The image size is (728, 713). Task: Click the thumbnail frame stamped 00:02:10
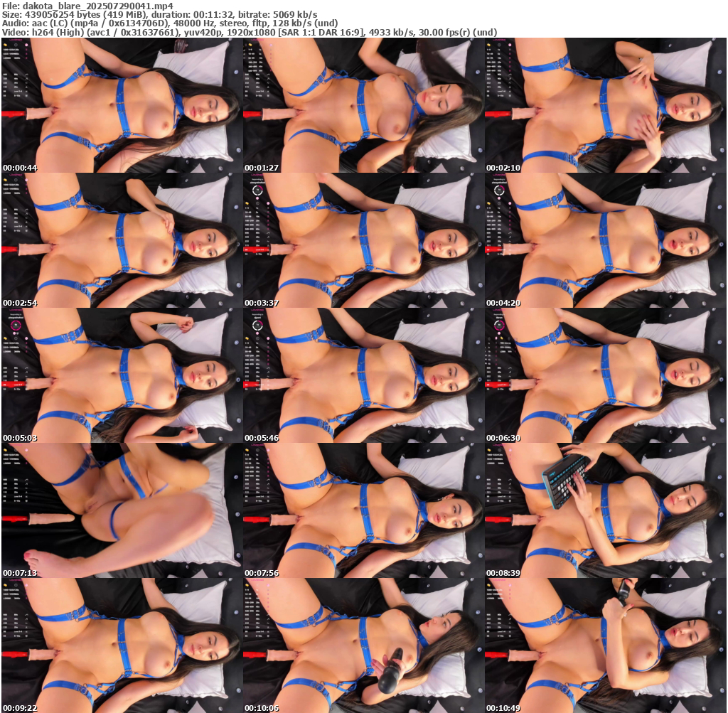coord(605,105)
